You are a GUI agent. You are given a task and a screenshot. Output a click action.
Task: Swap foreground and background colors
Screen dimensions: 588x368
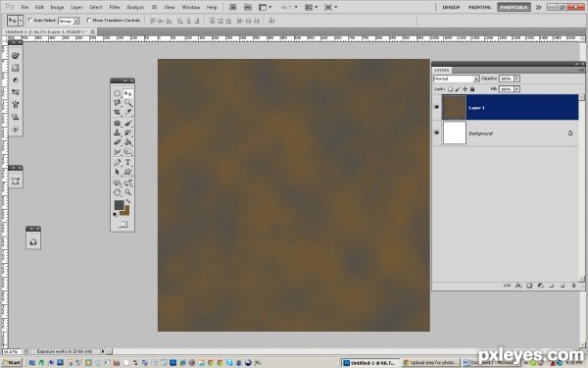(x=128, y=202)
